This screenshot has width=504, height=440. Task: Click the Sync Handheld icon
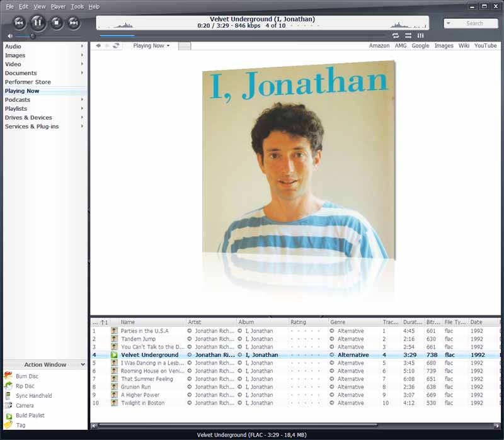[x=8, y=396]
